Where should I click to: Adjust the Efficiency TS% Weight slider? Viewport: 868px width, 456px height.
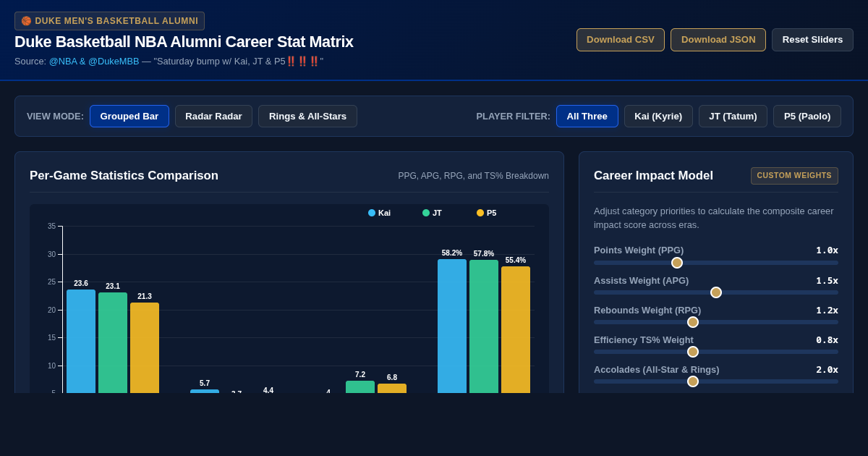click(716, 352)
